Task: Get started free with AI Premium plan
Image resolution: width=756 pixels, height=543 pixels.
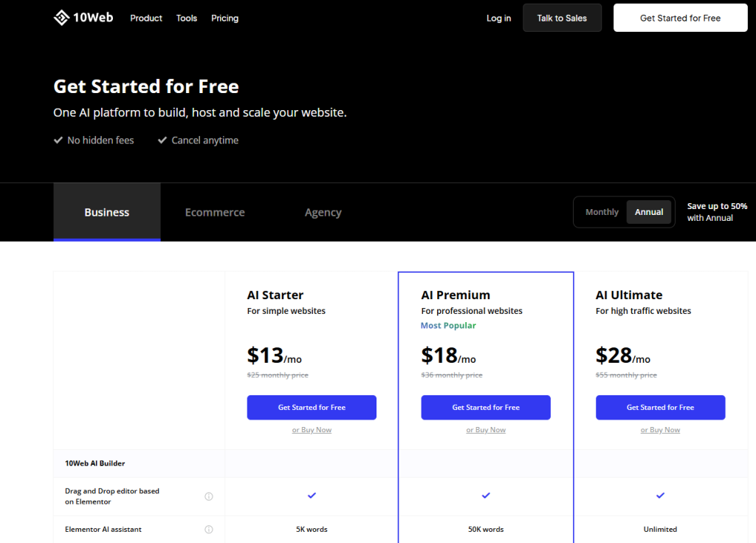Action: click(486, 407)
